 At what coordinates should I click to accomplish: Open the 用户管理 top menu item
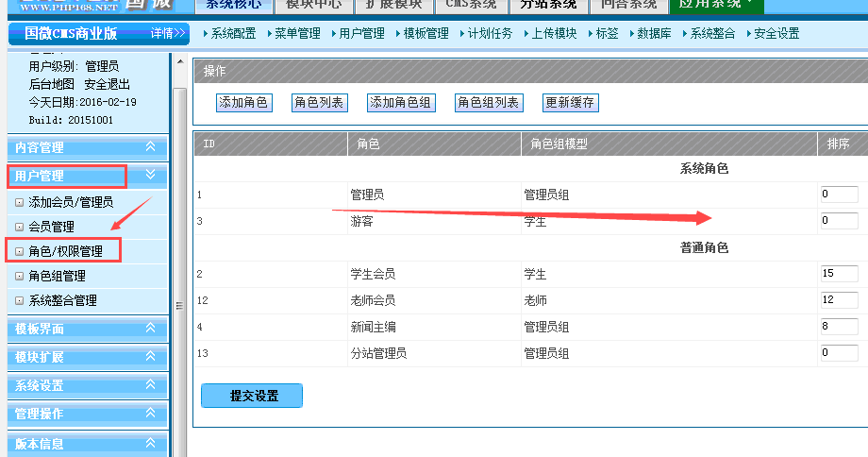361,33
